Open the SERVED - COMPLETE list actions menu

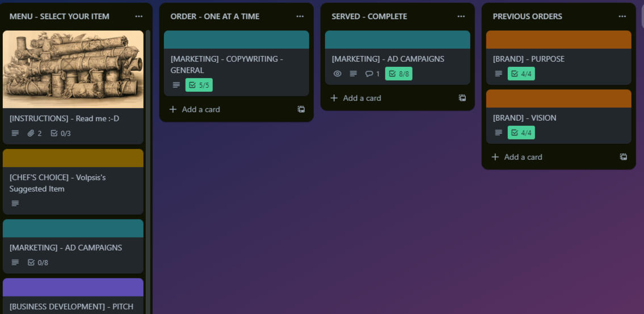click(461, 16)
